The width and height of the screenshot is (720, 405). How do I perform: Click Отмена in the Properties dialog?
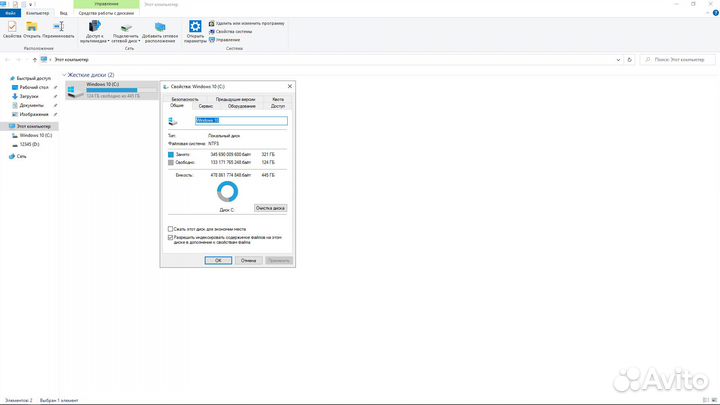pyautogui.click(x=248, y=260)
